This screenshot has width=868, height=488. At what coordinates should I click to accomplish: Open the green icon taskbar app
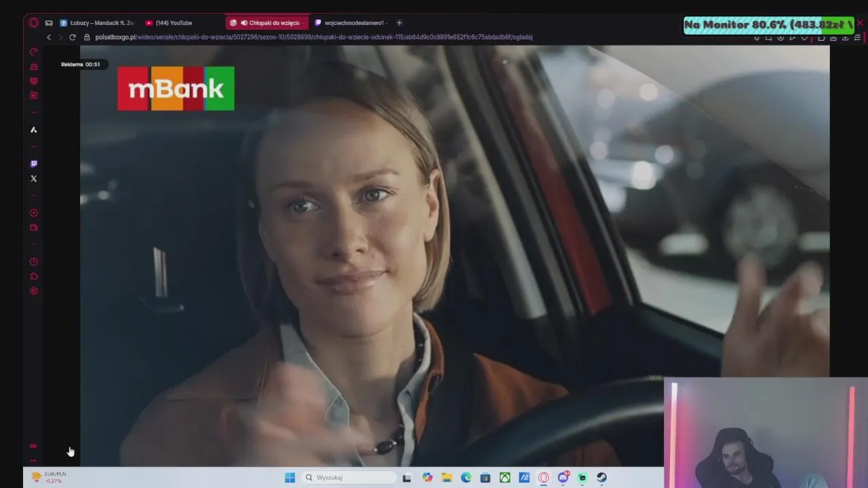[x=583, y=478]
